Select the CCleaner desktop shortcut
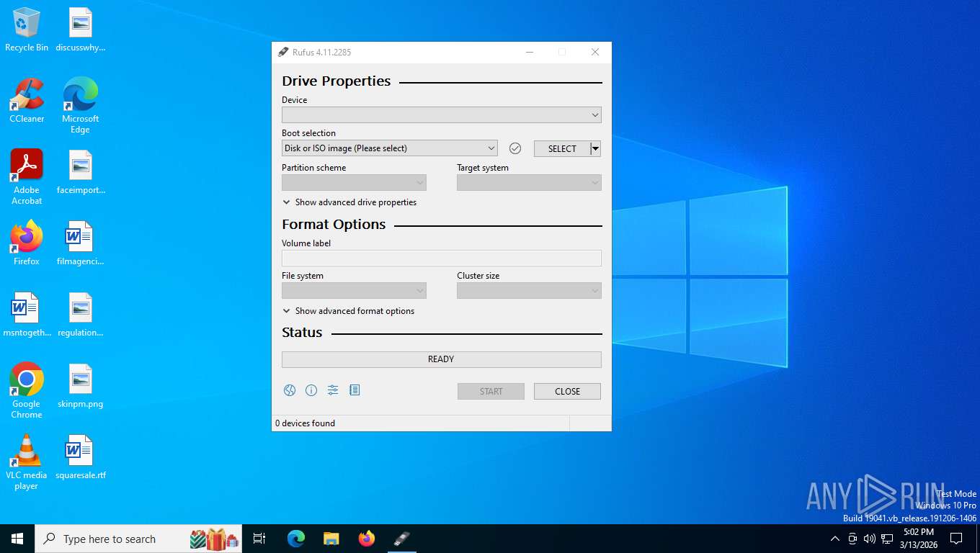 (x=27, y=101)
